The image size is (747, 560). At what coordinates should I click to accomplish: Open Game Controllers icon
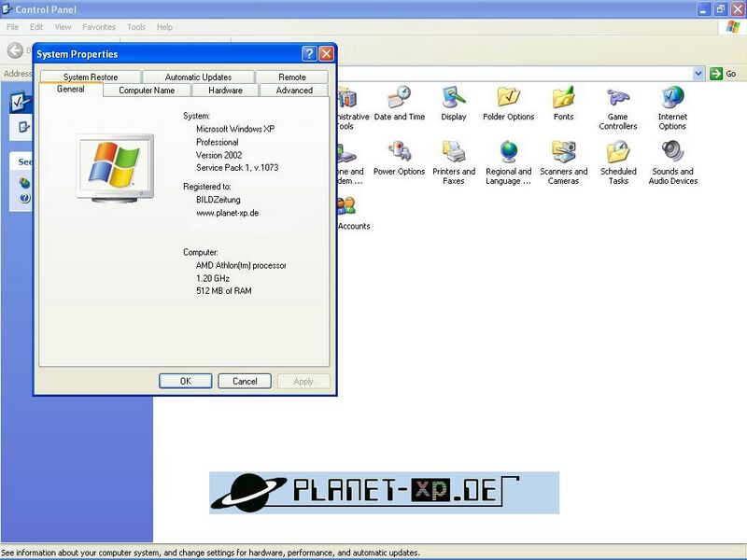coord(618,108)
